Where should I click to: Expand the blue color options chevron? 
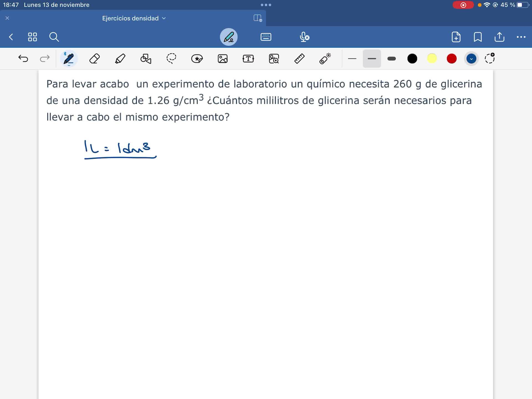pyautogui.click(x=471, y=59)
